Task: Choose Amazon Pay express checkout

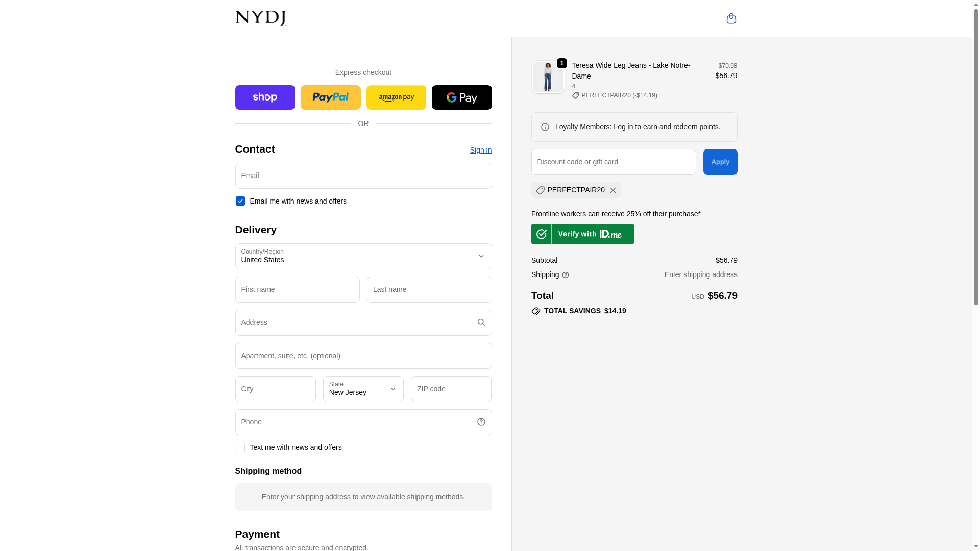Action: click(396, 97)
